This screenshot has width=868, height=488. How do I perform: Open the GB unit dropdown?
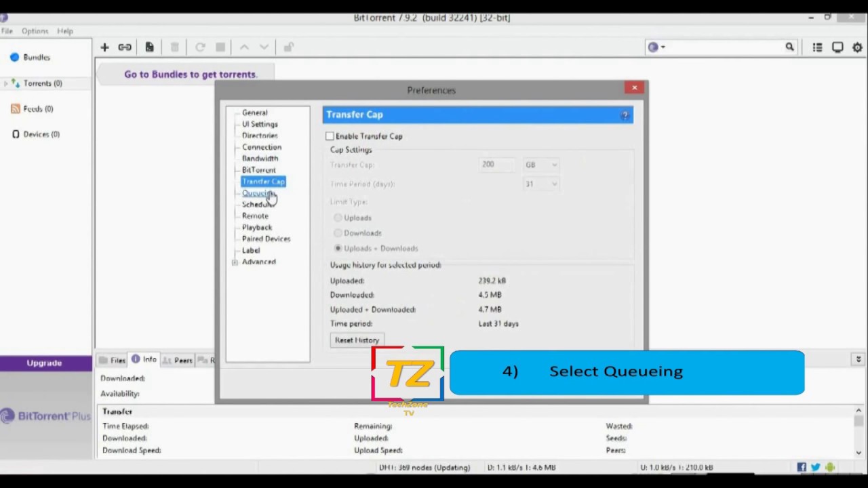[540, 165]
